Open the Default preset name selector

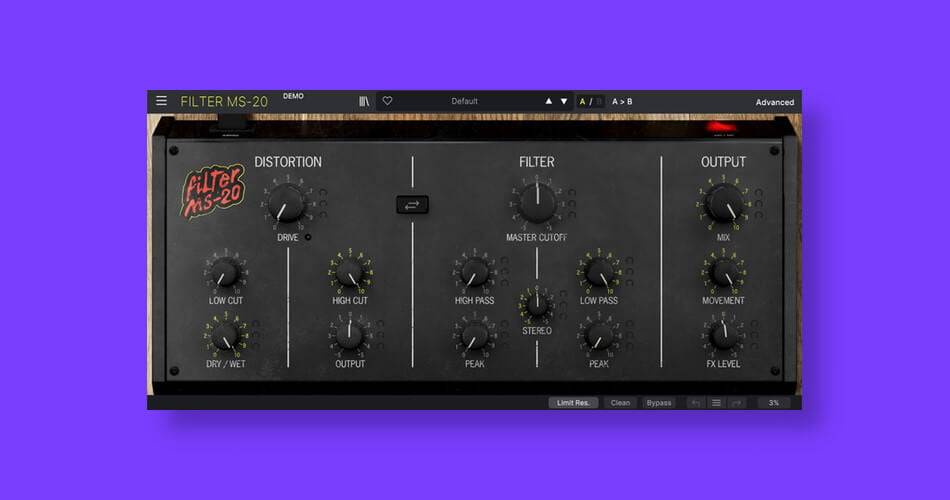[465, 101]
